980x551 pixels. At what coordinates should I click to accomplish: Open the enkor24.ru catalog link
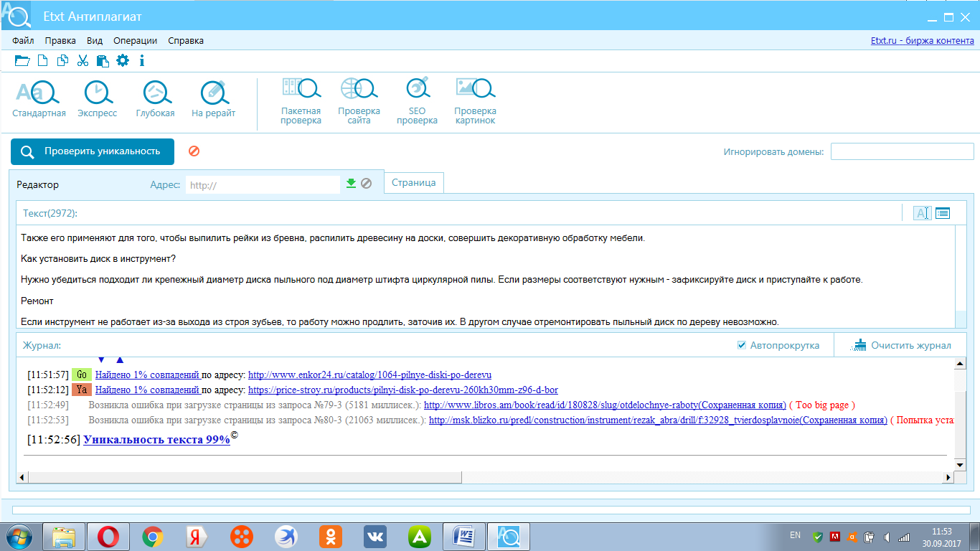(x=369, y=375)
